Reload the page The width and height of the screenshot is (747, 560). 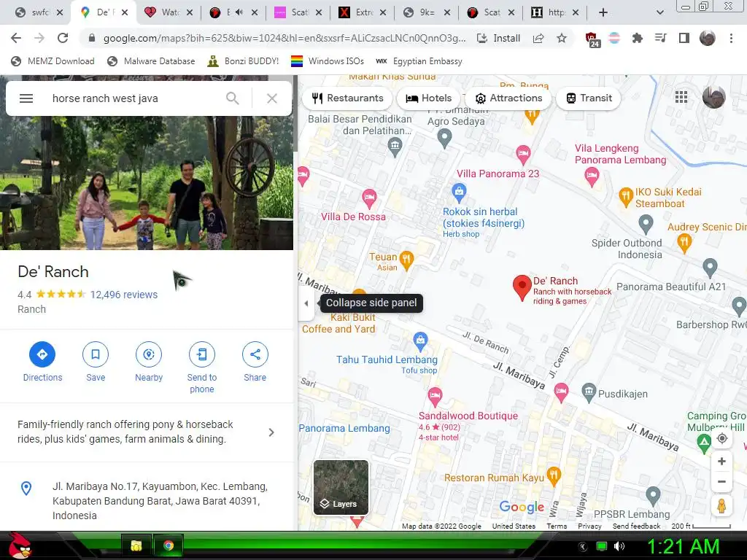pos(63,38)
